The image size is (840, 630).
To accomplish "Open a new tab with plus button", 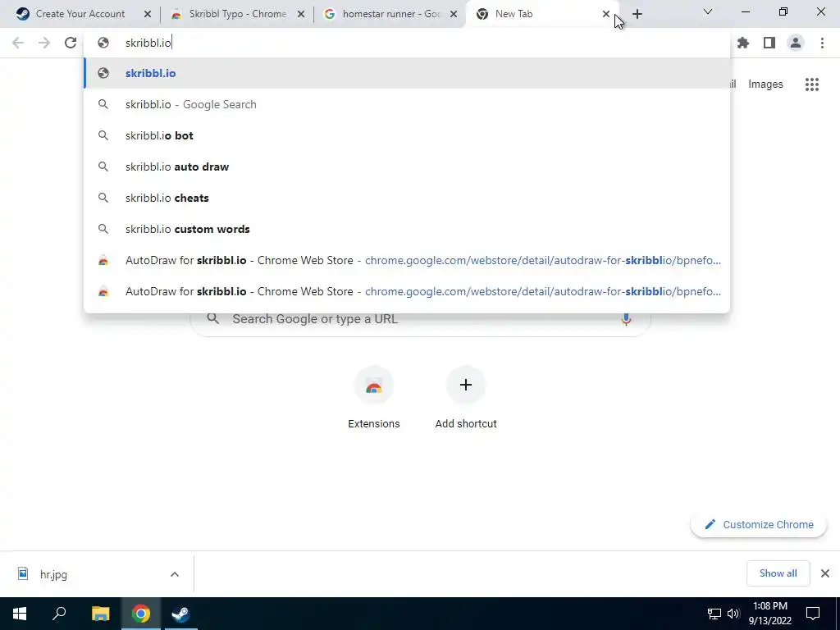I will pos(637,14).
